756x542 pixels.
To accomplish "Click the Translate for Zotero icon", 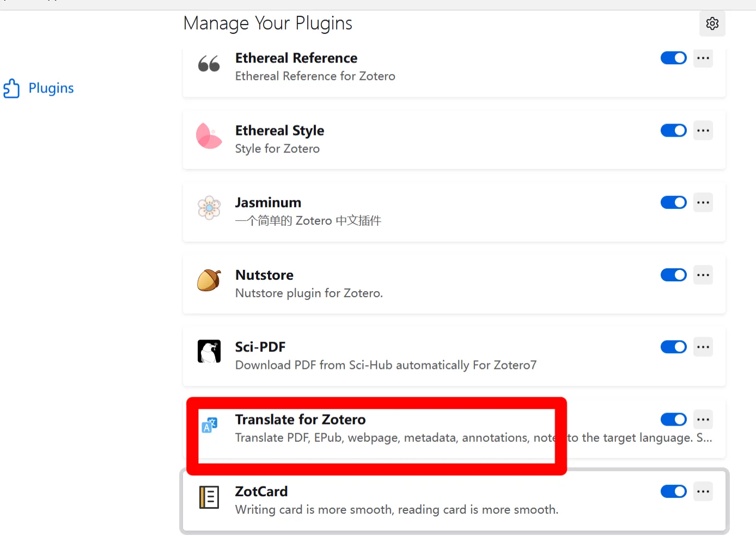I will (x=210, y=425).
